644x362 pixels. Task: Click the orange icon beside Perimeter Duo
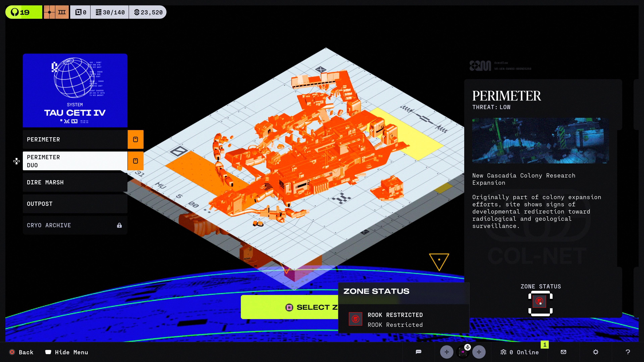(136, 161)
